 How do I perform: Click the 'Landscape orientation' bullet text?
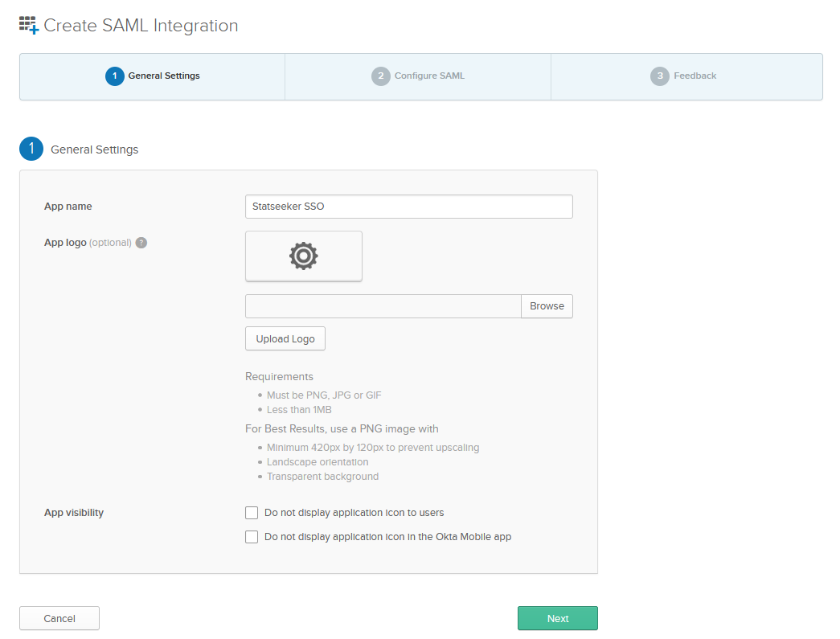[318, 461]
